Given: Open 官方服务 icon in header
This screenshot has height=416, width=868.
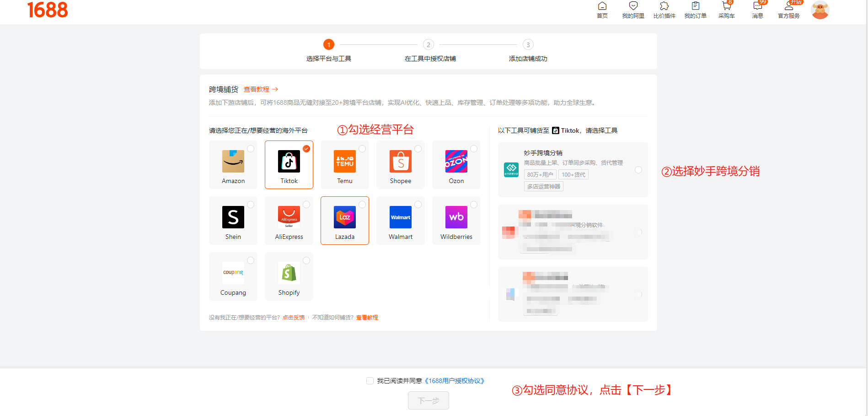Looking at the screenshot, I should [789, 6].
